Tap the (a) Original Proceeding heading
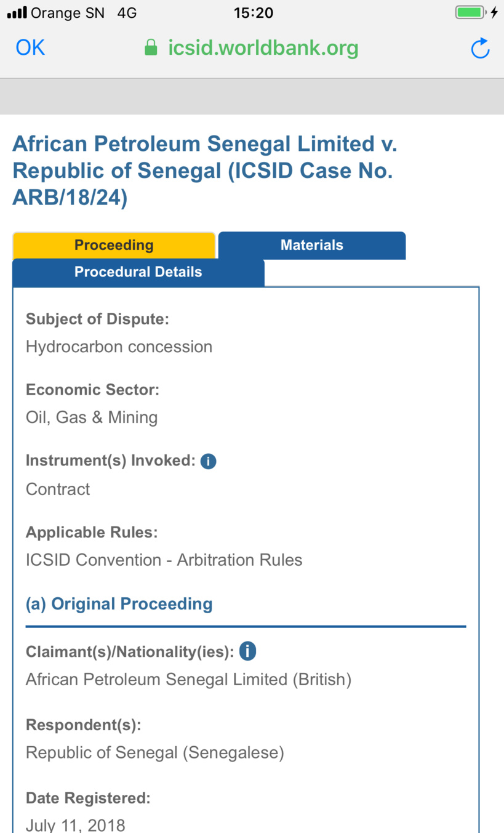 click(119, 604)
